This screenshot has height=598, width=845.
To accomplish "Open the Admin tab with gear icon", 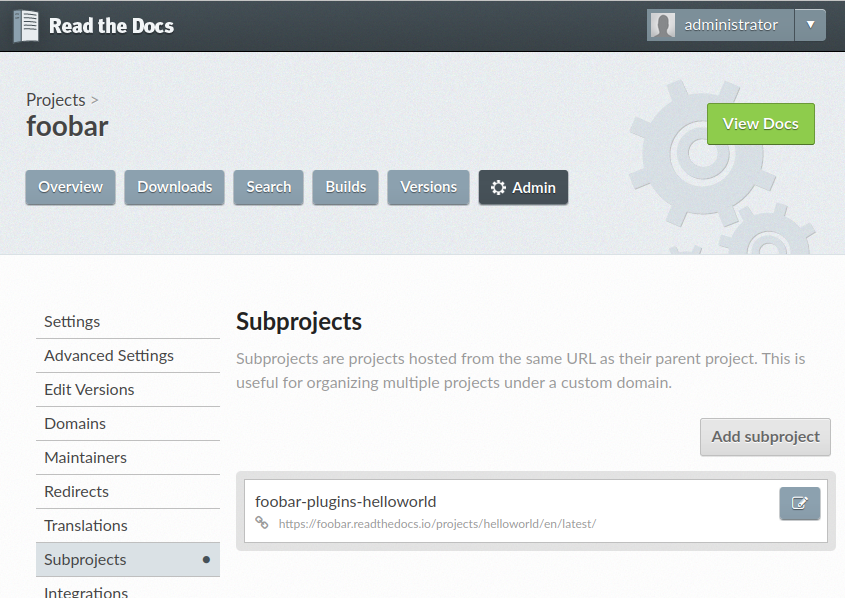I will pyautogui.click(x=523, y=187).
